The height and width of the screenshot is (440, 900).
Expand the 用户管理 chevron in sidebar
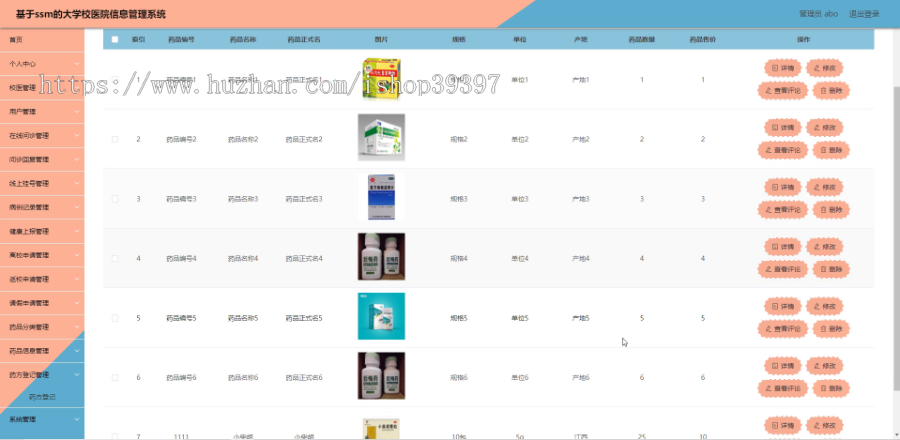coord(77,112)
